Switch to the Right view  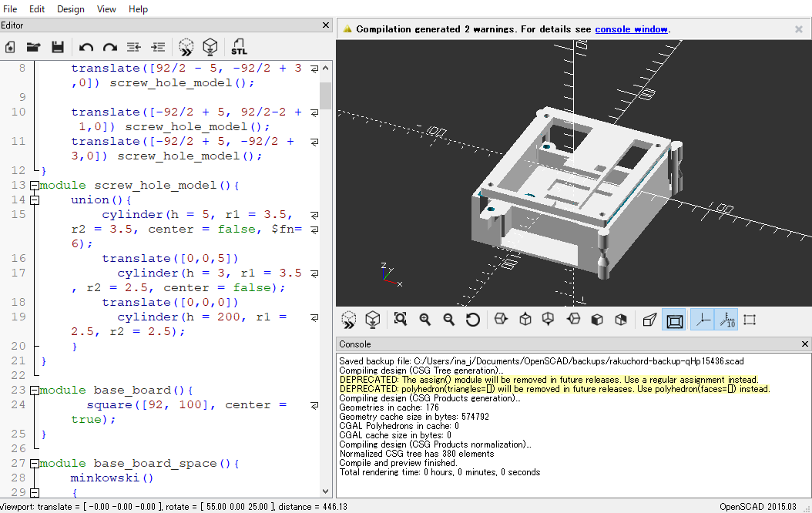pyautogui.click(x=501, y=319)
